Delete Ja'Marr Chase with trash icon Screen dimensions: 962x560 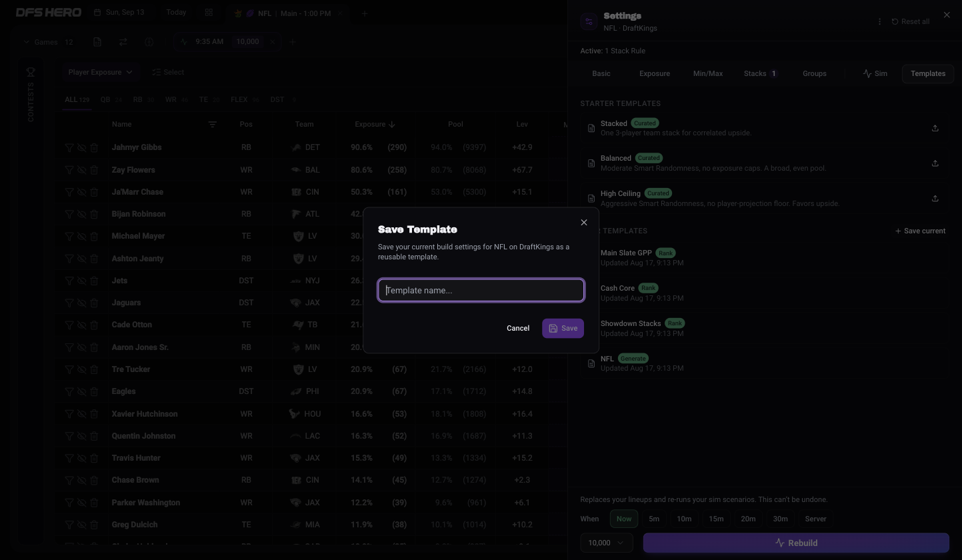click(x=94, y=192)
